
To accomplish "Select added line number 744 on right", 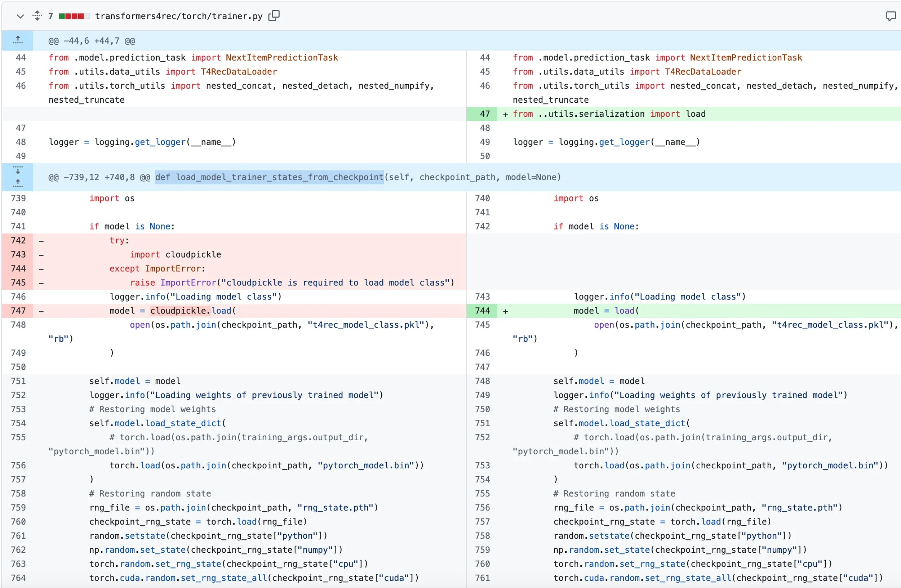I will (482, 311).
